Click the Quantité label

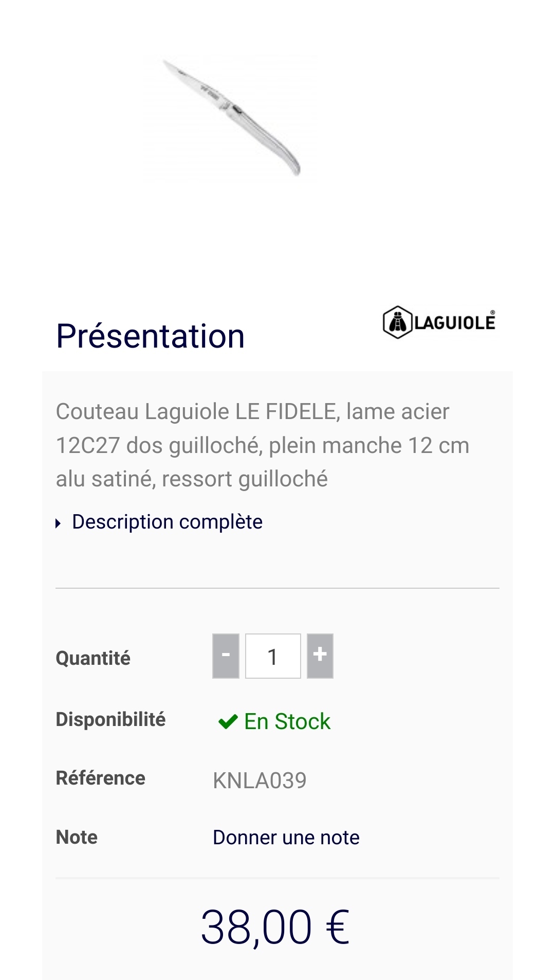pyautogui.click(x=93, y=658)
